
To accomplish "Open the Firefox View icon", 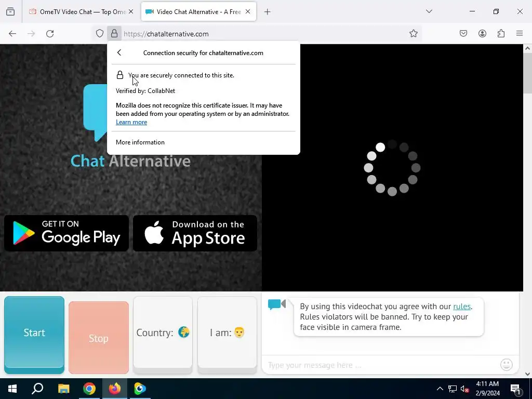I will pos(10,11).
